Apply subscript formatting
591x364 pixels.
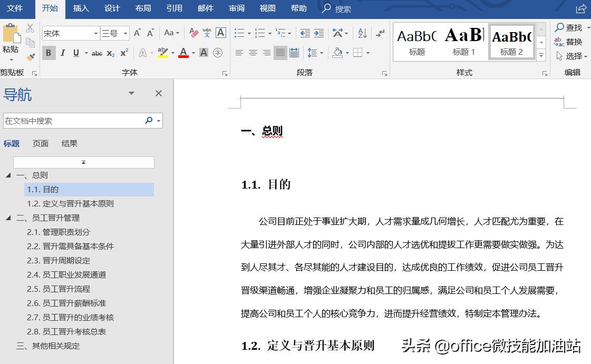point(110,53)
